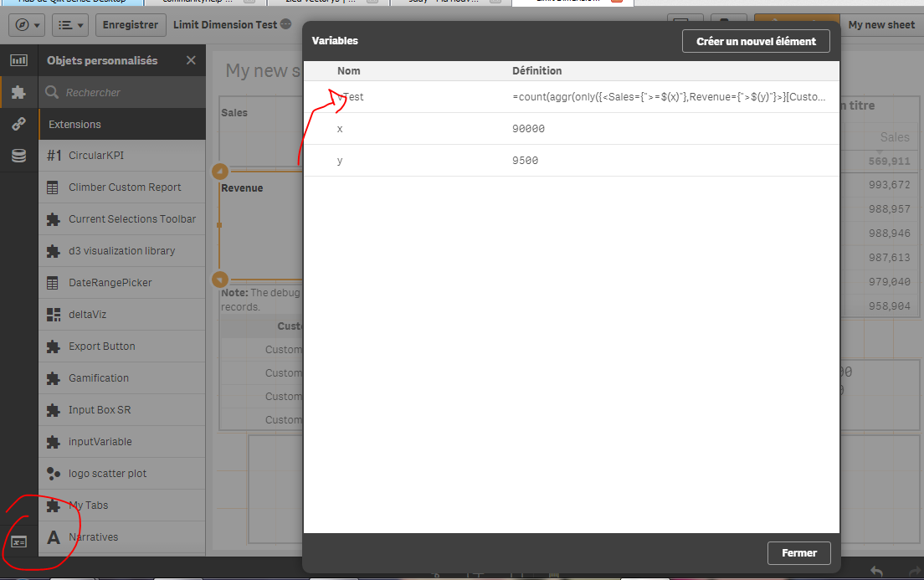Click the 958,904 sales value
Image resolution: width=924 pixels, height=580 pixels.
coord(889,306)
